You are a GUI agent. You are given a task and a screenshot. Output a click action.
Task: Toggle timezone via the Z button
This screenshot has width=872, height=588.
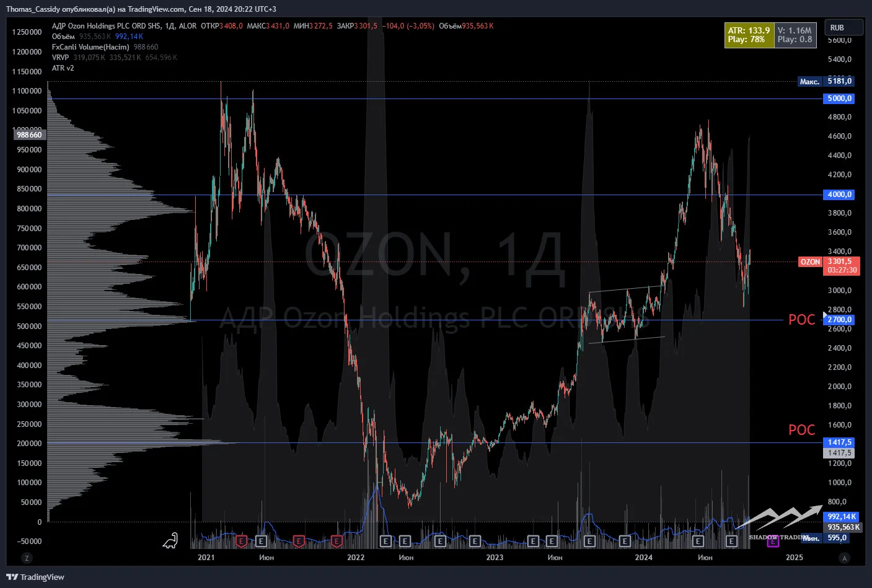tap(27, 558)
